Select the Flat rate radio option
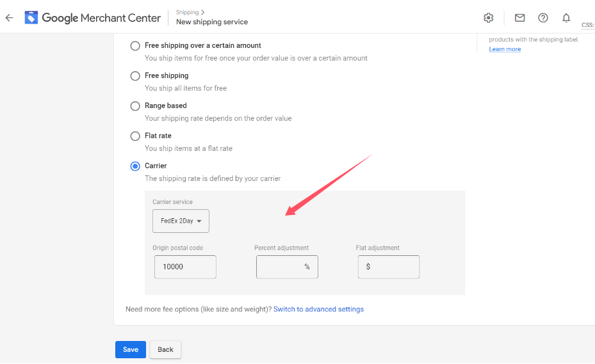595x364 pixels. 135,136
